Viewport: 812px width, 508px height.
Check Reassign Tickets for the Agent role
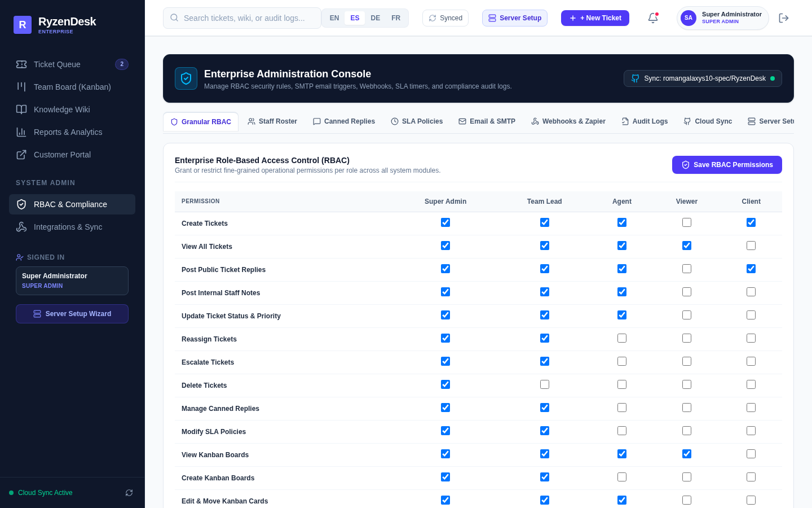tap(622, 338)
